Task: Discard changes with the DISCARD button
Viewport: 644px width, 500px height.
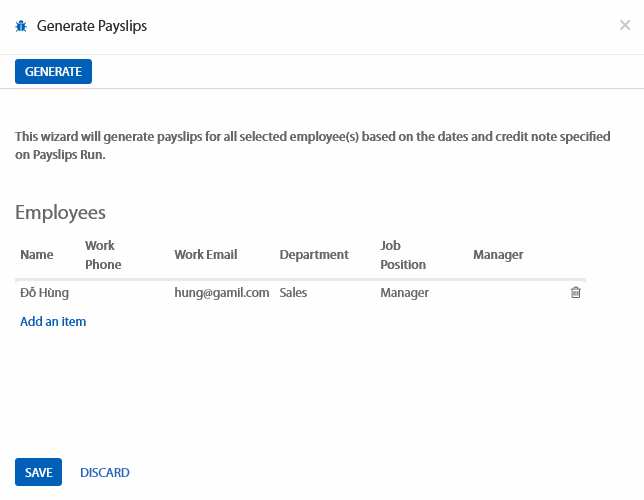Action: (x=105, y=472)
